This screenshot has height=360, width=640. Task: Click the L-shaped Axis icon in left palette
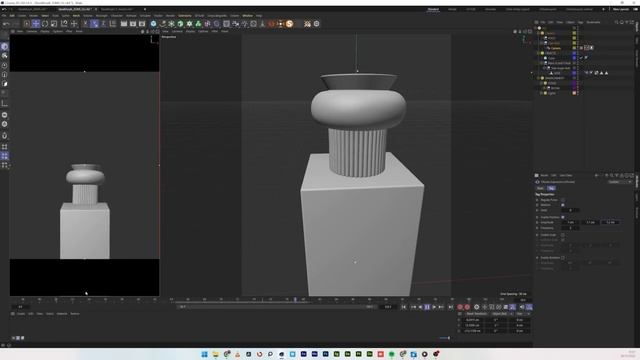[4, 104]
